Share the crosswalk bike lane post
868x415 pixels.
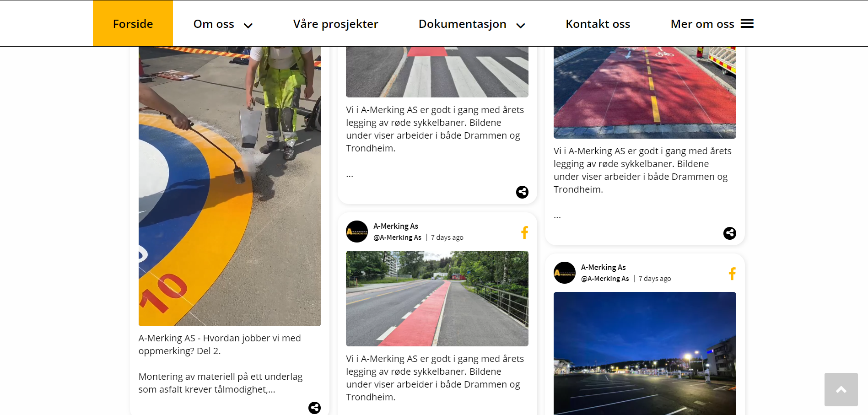522,192
